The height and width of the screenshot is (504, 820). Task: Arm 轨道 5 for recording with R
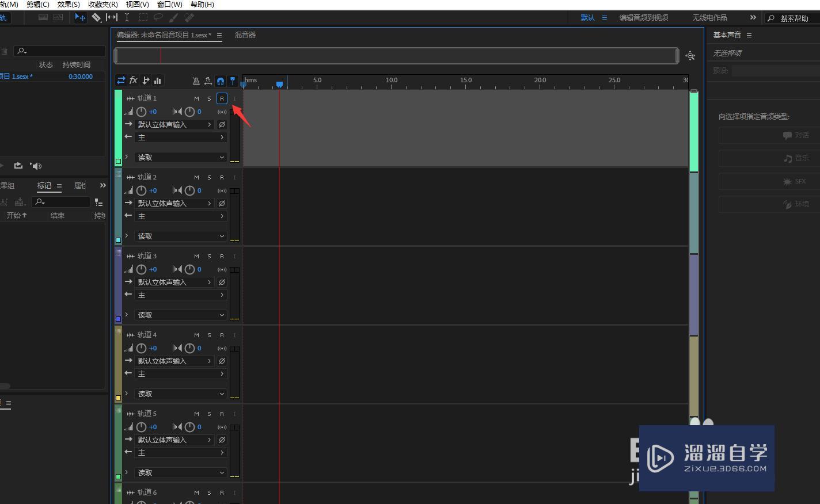click(x=222, y=414)
